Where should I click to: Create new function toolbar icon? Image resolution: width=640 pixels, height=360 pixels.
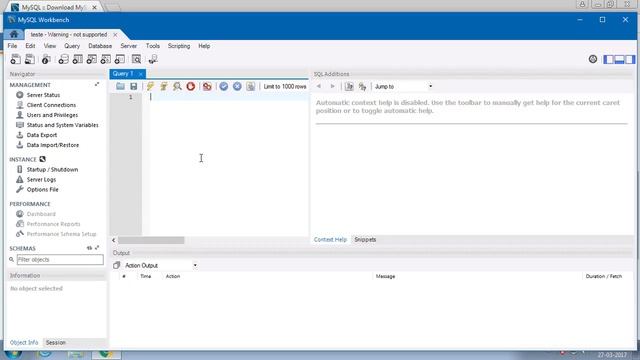click(x=120, y=59)
